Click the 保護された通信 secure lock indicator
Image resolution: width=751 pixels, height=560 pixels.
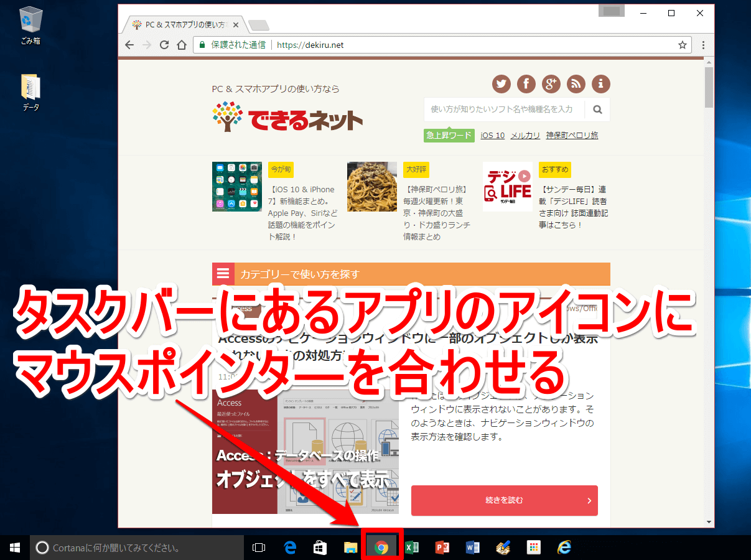[x=231, y=45]
